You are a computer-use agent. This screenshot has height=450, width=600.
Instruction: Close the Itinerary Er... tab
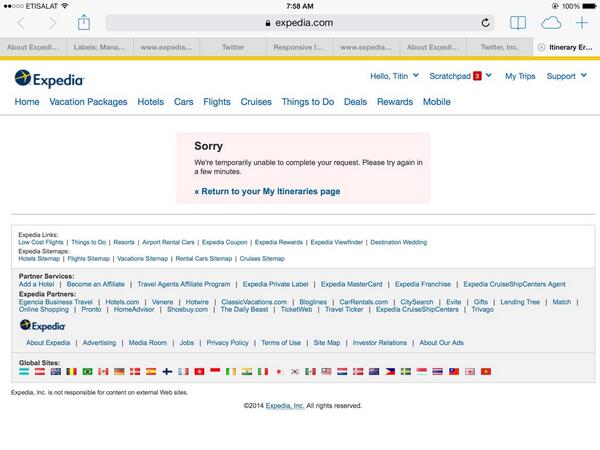click(541, 47)
